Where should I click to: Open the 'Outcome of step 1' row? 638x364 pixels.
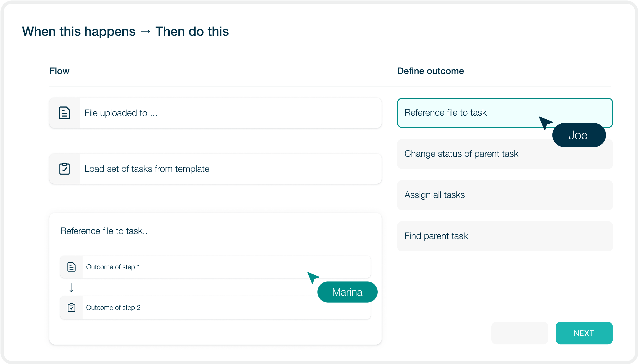(215, 267)
